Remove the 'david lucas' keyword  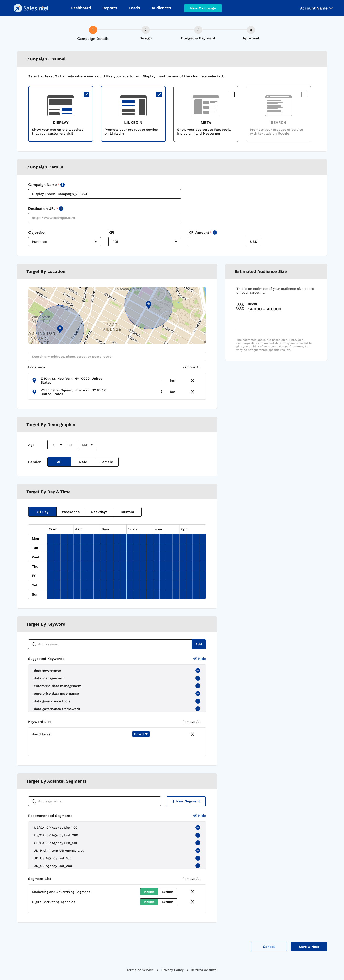pos(192,734)
